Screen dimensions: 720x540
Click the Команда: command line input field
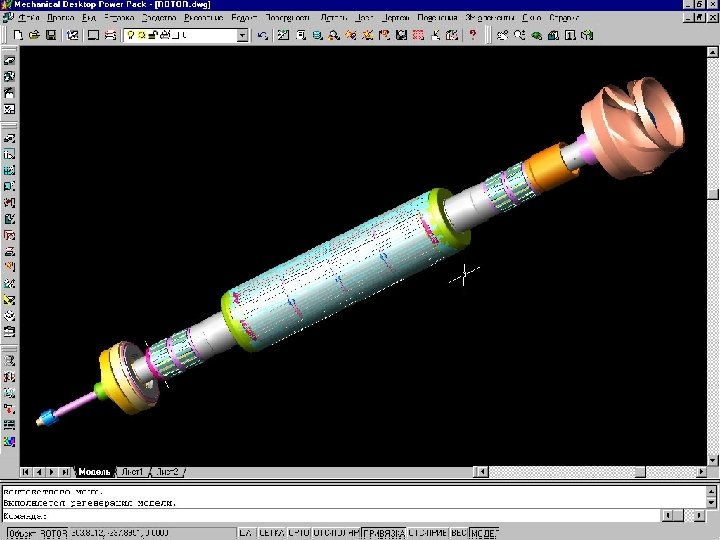pos(331,516)
